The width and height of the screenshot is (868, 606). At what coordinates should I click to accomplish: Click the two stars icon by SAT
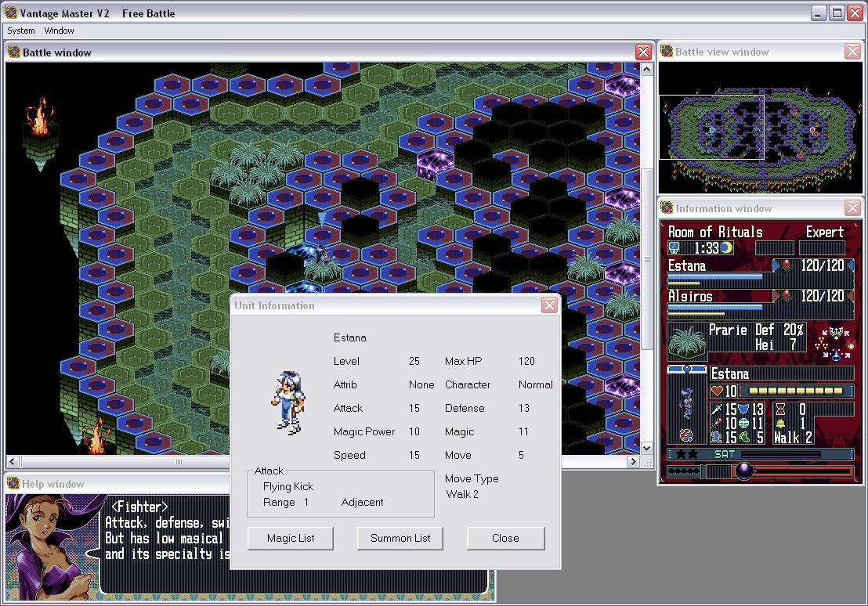687,454
